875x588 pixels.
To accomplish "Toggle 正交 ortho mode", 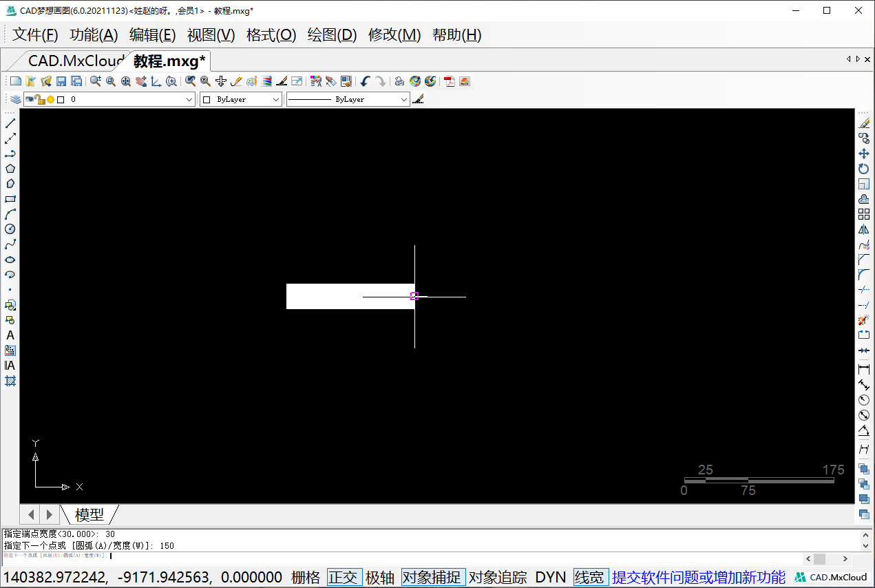I will pyautogui.click(x=344, y=577).
